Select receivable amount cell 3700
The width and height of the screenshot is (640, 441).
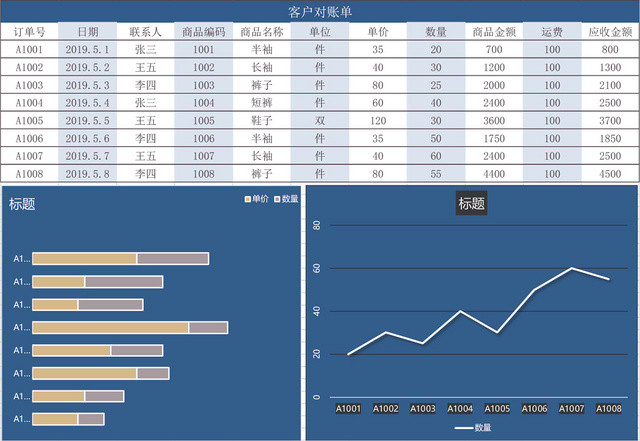(610, 120)
